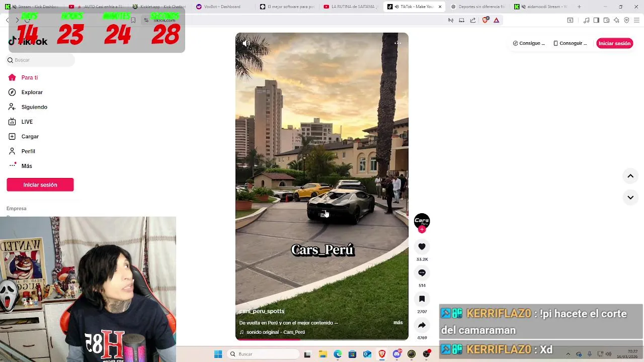Toggle the video sound speaker icon
Screen dimensions: 644x362
(246, 44)
